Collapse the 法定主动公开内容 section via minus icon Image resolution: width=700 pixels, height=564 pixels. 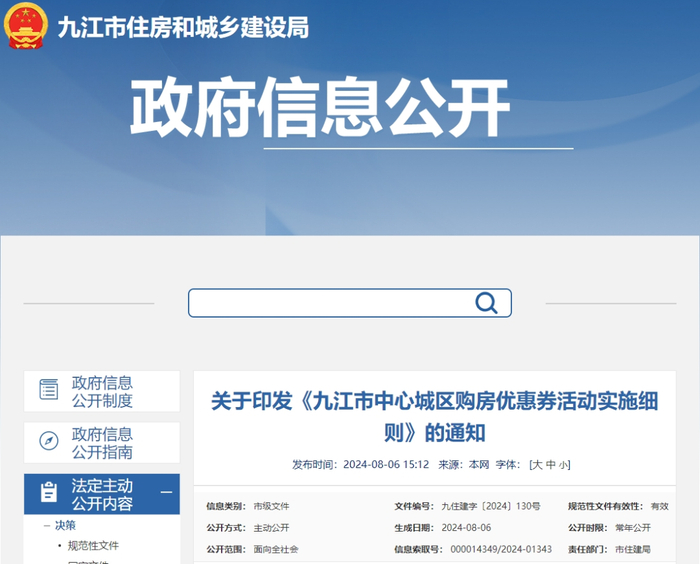tap(167, 492)
